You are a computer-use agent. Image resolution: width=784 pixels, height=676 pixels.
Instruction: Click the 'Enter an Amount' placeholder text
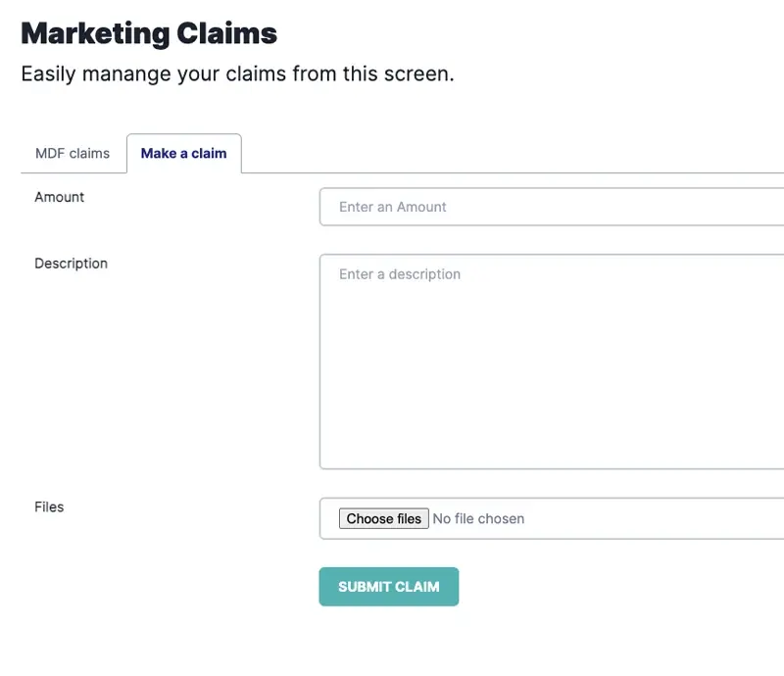[x=393, y=208]
